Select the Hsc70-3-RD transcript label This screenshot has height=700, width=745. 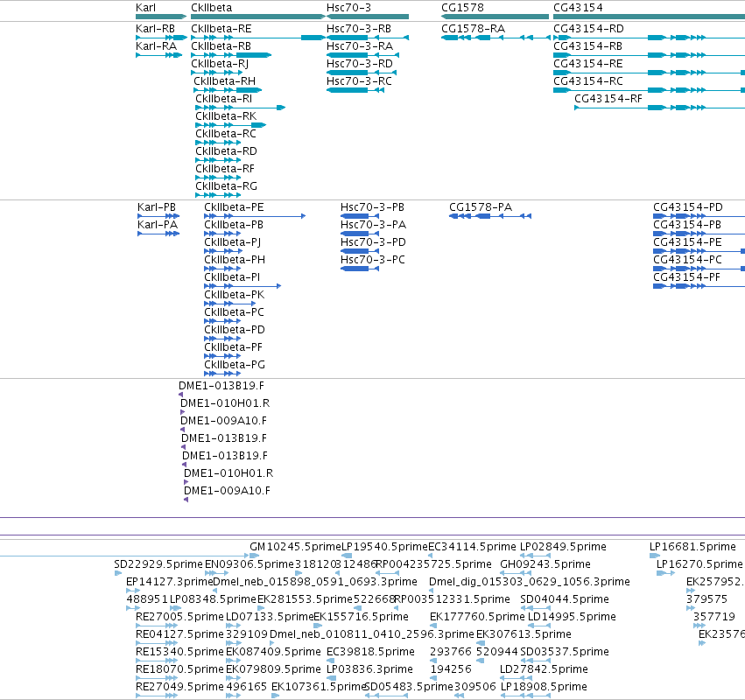click(360, 64)
